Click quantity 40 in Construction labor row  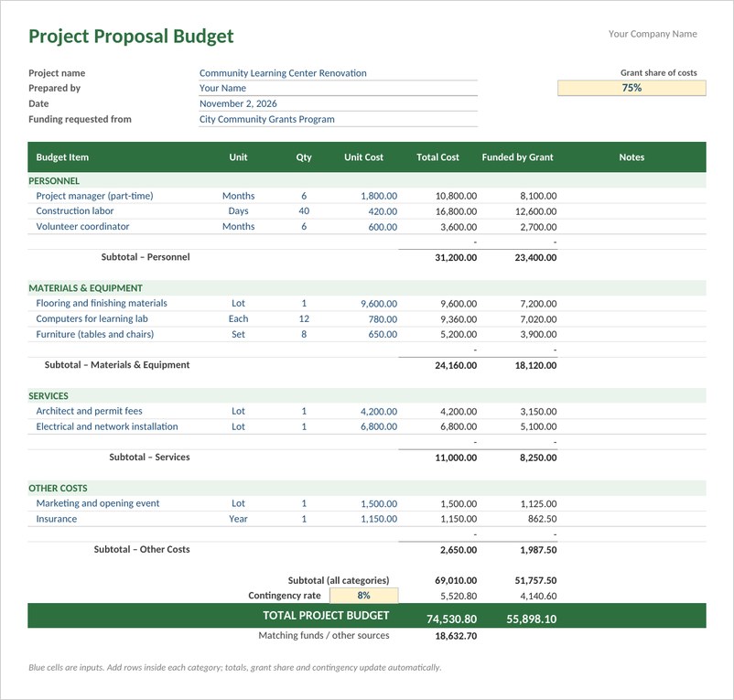pyautogui.click(x=304, y=211)
